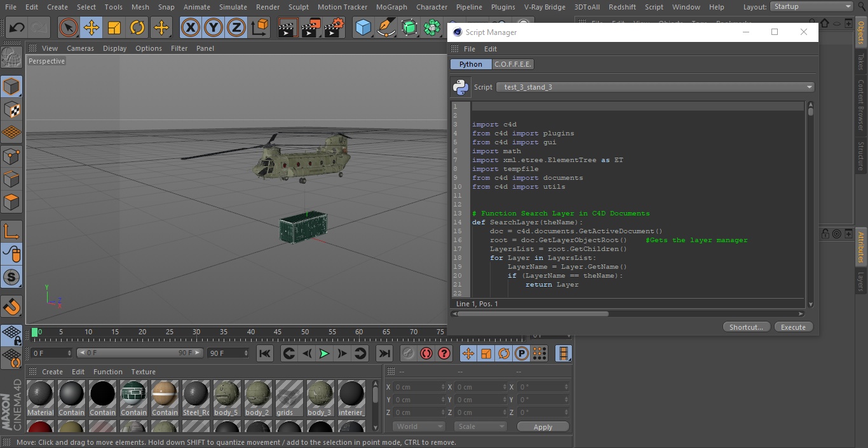Open the Content Browser side tab
868x448 pixels.
[861, 105]
